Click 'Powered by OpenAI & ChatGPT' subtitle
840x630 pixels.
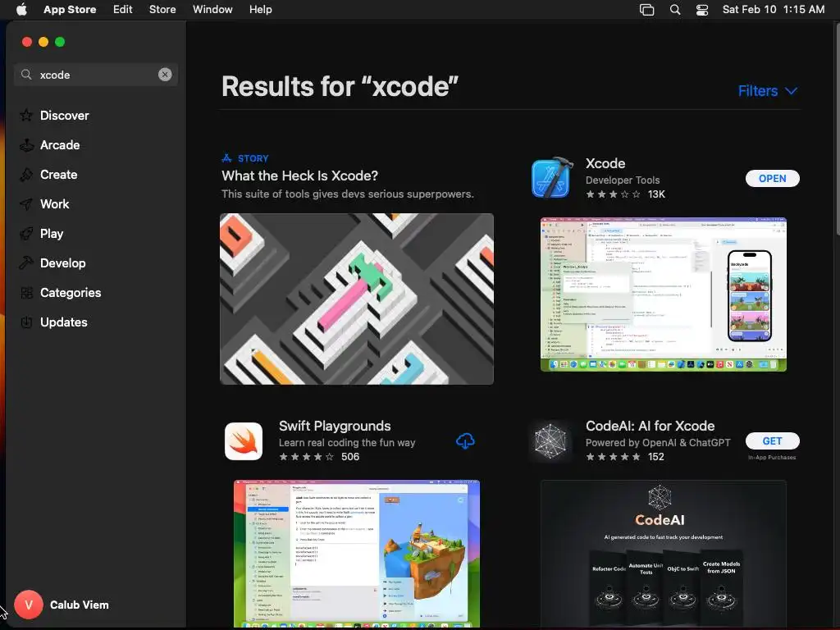click(x=658, y=442)
